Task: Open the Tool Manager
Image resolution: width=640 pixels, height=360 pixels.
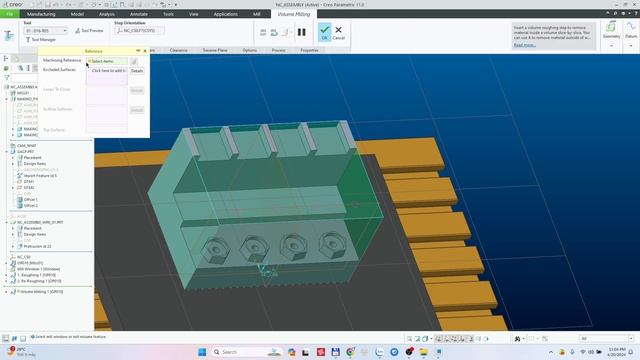Action: coord(41,40)
